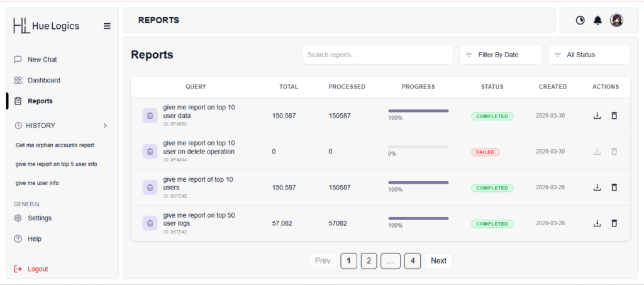
Task: Download the top 50 user logs report
Action: tap(597, 223)
